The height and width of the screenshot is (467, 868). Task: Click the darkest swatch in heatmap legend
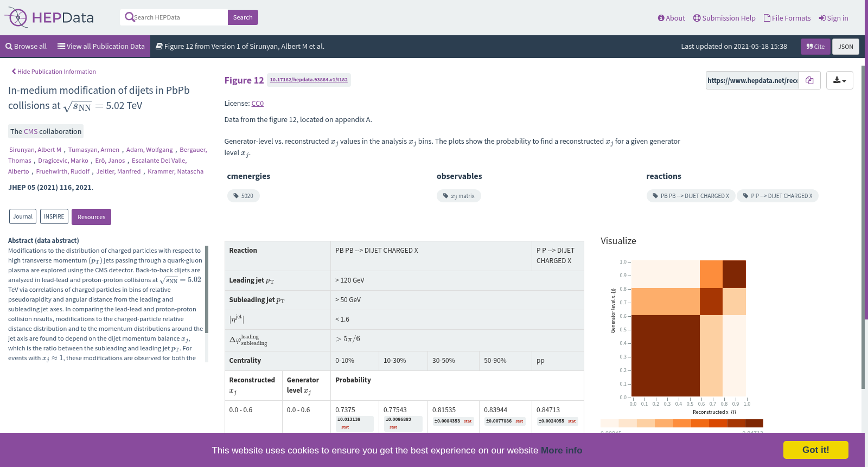(754, 423)
